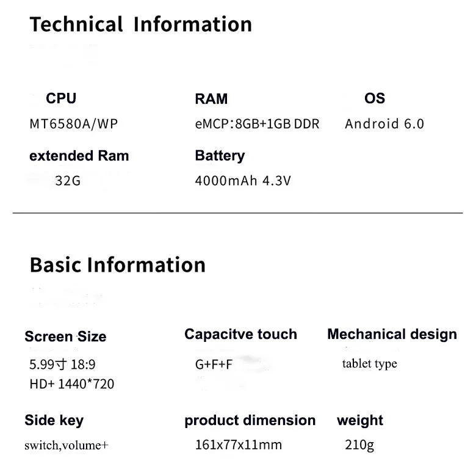Select the Screen Size label
This screenshot has height=472, width=476.
tap(65, 336)
